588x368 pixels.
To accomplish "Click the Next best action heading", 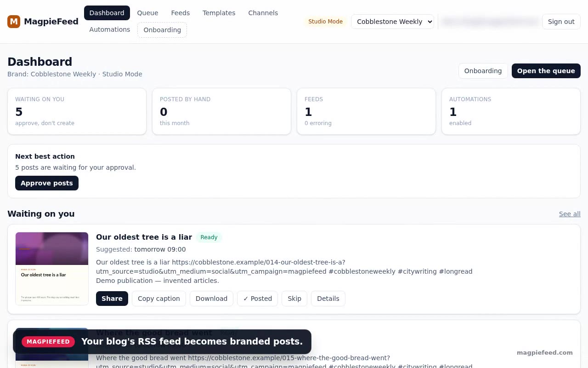I will pos(45,156).
